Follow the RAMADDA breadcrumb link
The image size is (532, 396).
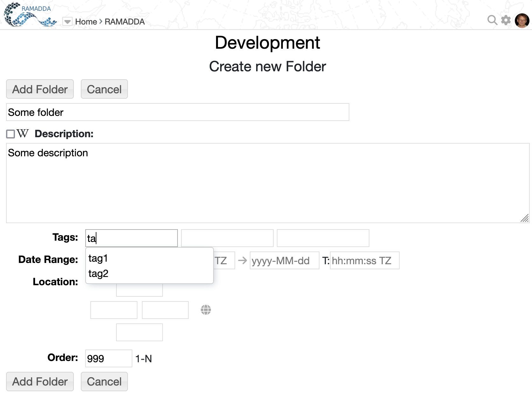[x=125, y=22]
